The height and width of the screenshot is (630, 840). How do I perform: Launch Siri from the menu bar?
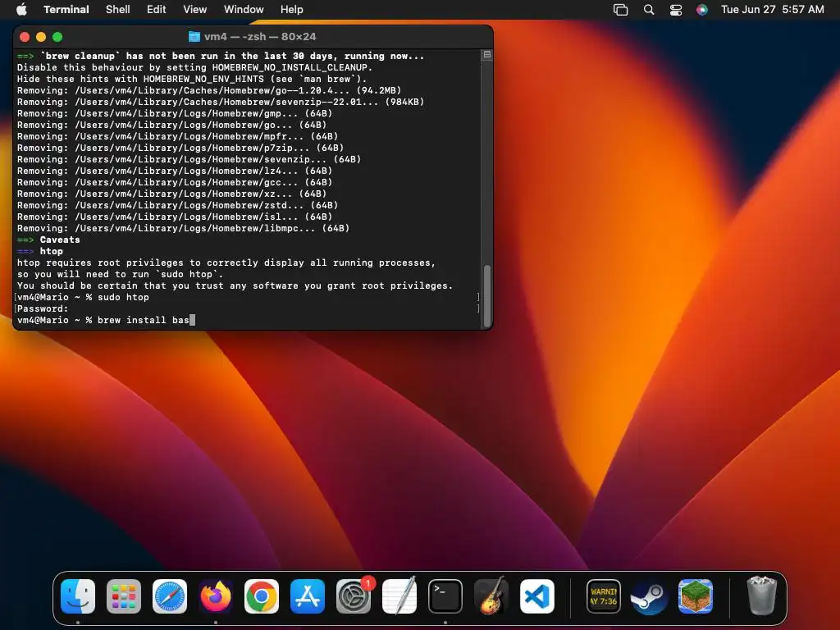702,10
